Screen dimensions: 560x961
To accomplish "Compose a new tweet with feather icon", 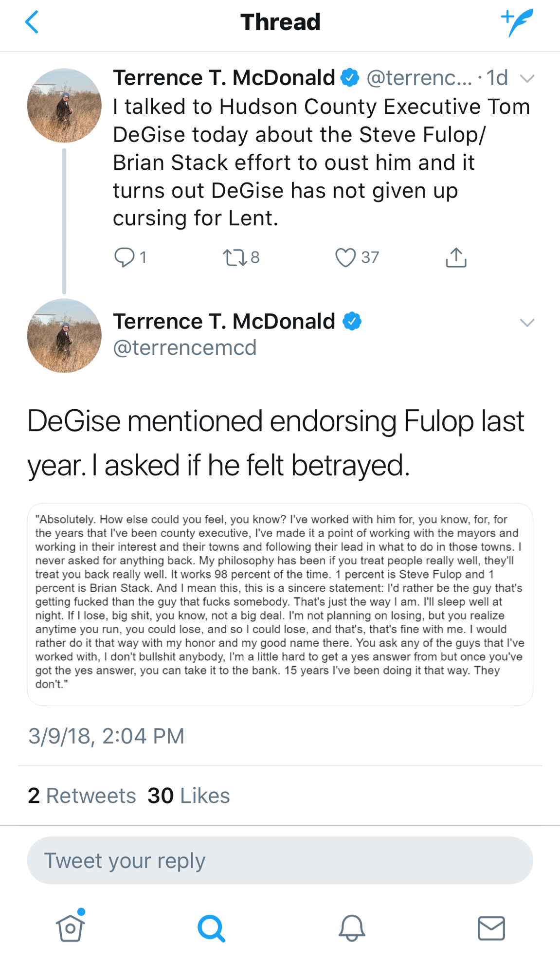I will (518, 22).
